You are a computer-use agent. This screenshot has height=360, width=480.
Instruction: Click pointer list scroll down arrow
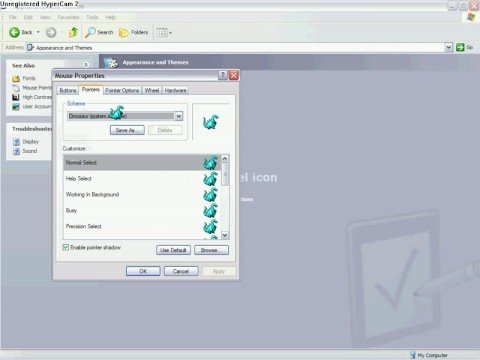pyautogui.click(x=225, y=235)
